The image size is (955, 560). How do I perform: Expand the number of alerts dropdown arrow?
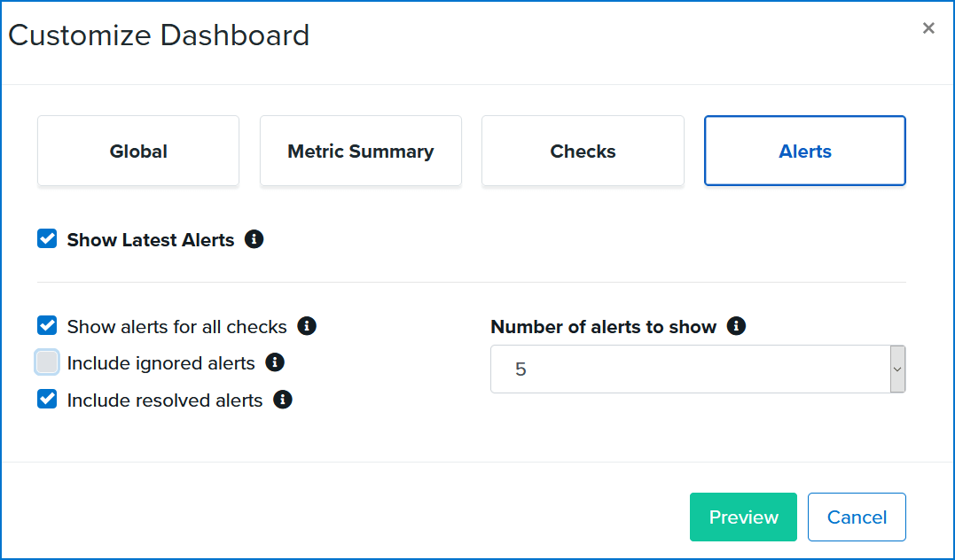point(897,369)
